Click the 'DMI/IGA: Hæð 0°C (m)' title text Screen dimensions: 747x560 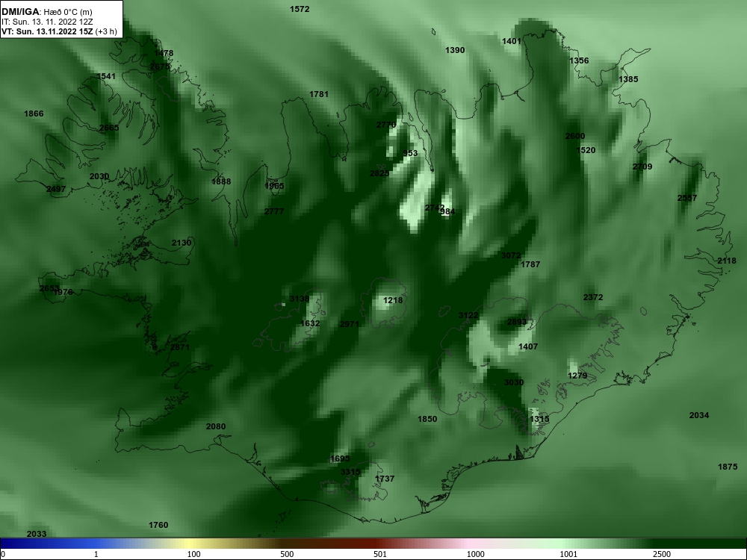(x=47, y=13)
